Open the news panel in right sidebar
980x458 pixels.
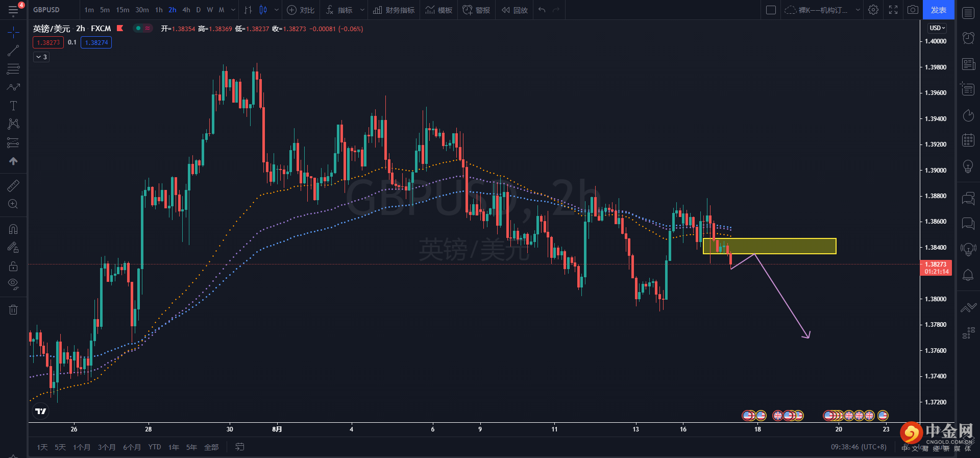coord(968,64)
